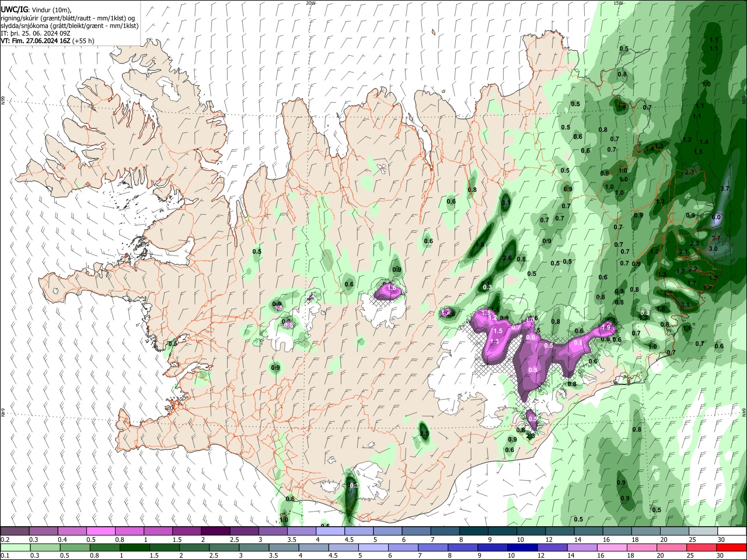Screen dimensions: 747x560
Task: Click the lower legend row swatch labelled 4
Action: (x=313, y=547)
